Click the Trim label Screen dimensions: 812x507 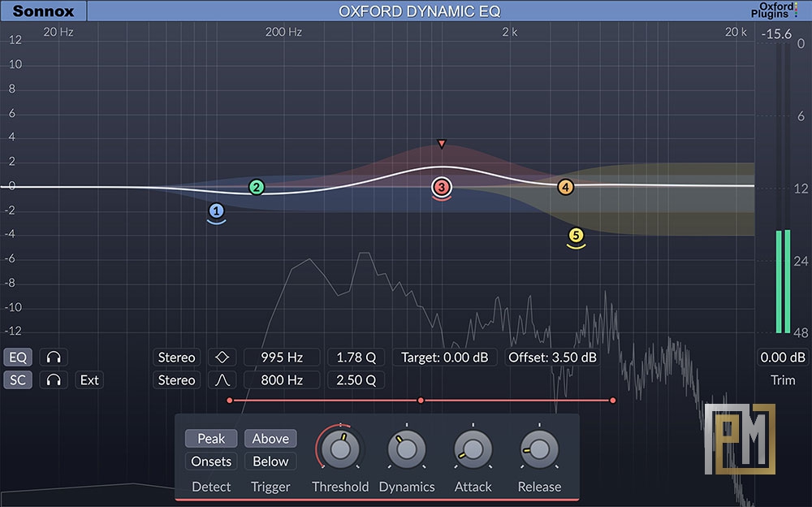(783, 380)
